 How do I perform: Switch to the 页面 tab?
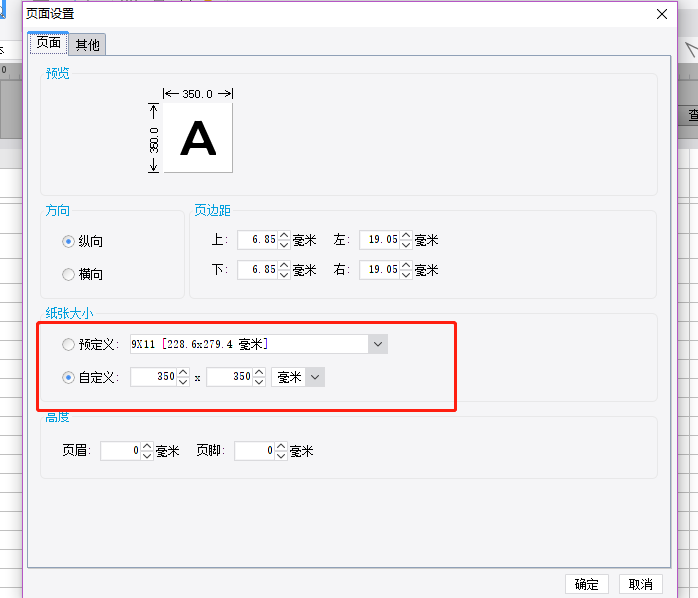point(48,43)
